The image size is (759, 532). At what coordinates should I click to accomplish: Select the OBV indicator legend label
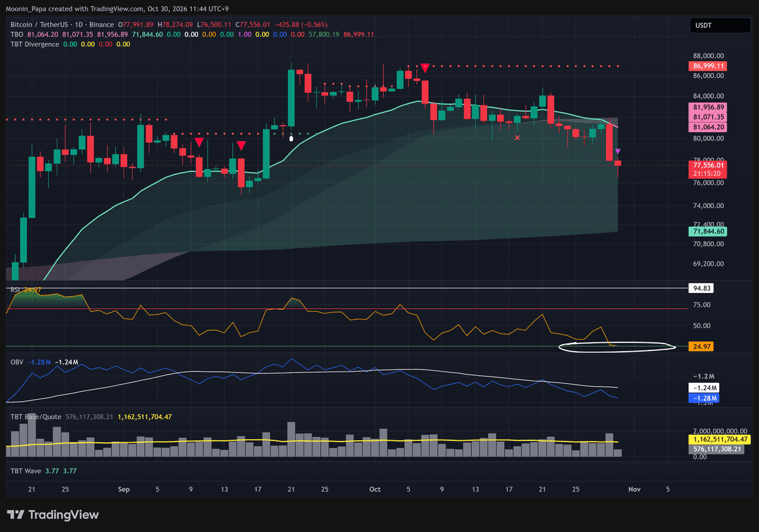click(x=17, y=362)
